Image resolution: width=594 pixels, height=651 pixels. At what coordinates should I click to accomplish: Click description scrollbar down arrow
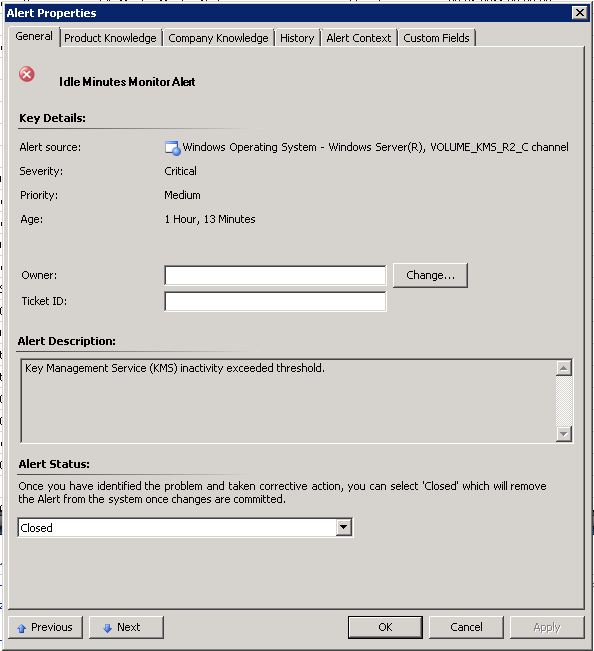pyautogui.click(x=564, y=434)
